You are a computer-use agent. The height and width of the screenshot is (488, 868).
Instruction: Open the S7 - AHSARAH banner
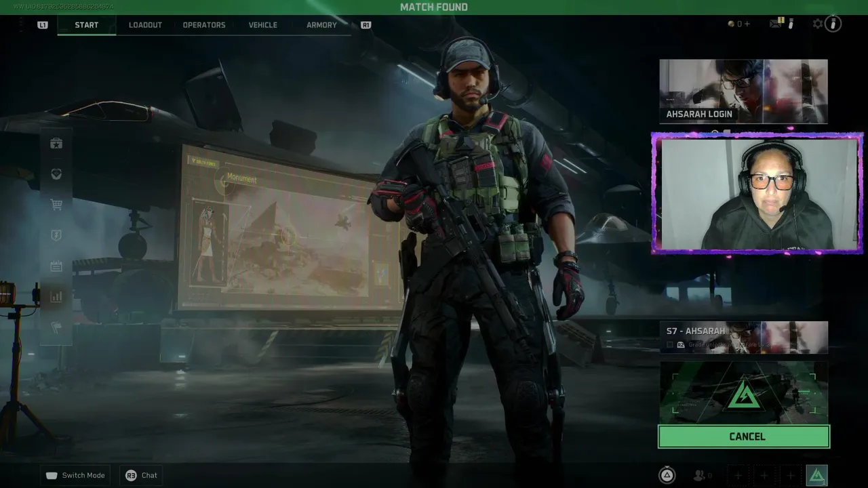743,337
